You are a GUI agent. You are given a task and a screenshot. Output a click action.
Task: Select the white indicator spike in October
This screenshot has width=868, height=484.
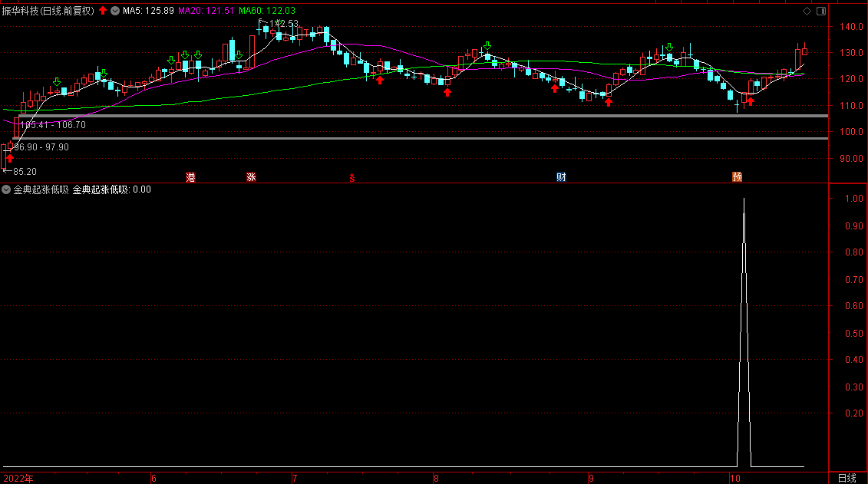(744, 332)
